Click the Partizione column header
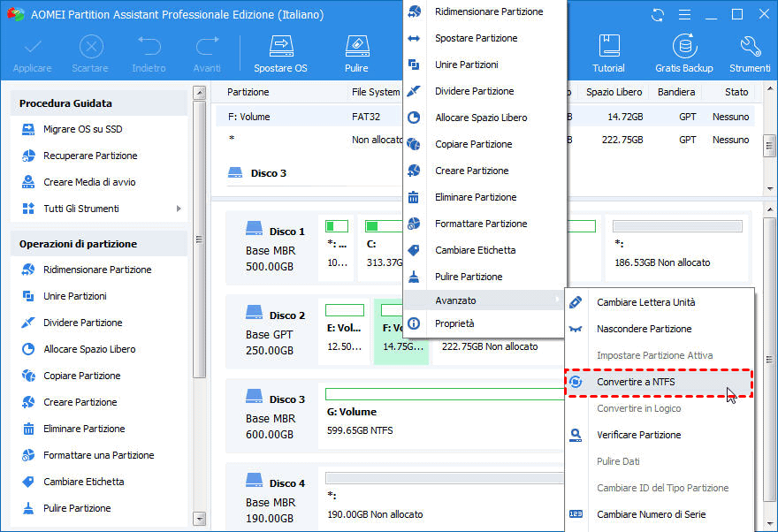Viewport: 778px width, 532px height. [x=248, y=92]
